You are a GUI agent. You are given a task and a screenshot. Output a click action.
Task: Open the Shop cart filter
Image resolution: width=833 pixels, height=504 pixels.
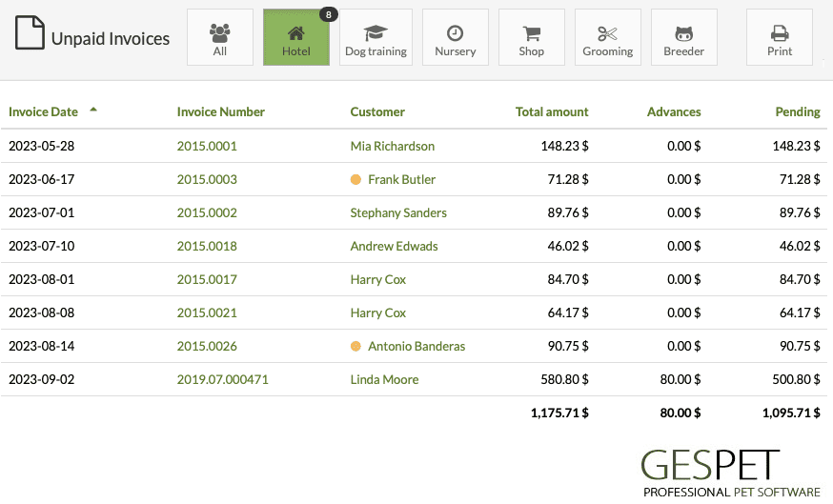[x=531, y=37]
